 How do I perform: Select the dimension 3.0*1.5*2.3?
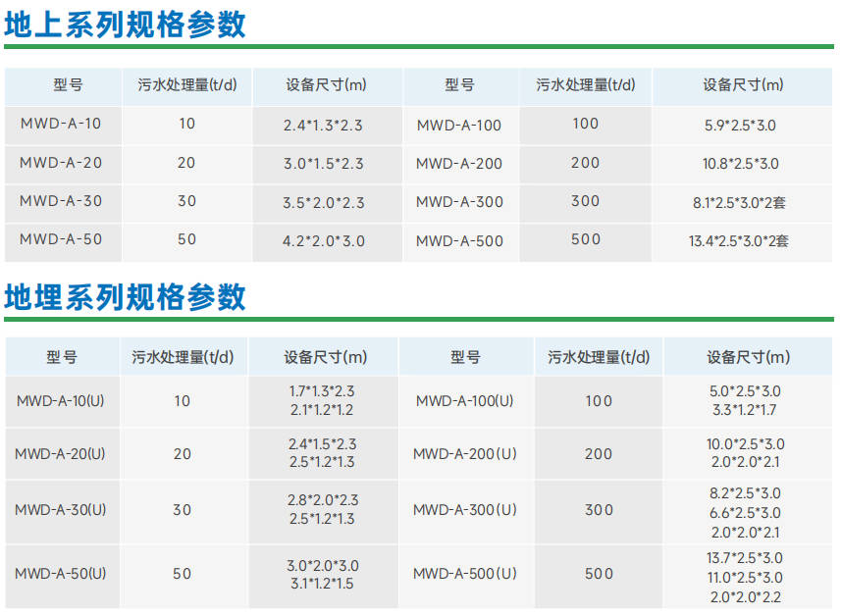[x=324, y=164]
